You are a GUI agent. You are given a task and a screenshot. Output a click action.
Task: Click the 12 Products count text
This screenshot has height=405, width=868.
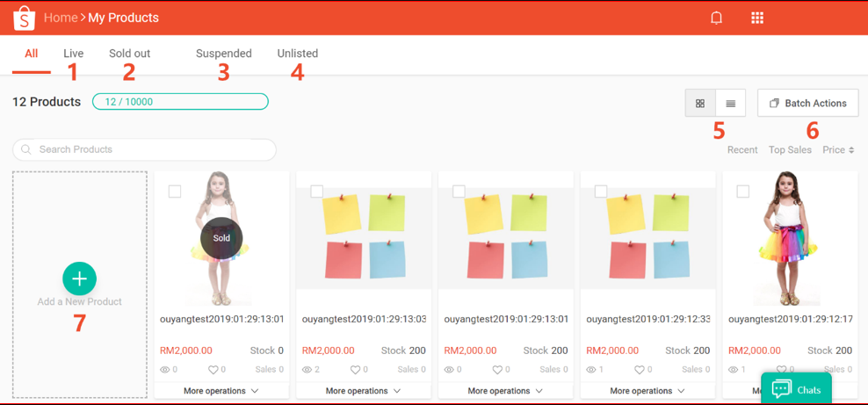47,102
